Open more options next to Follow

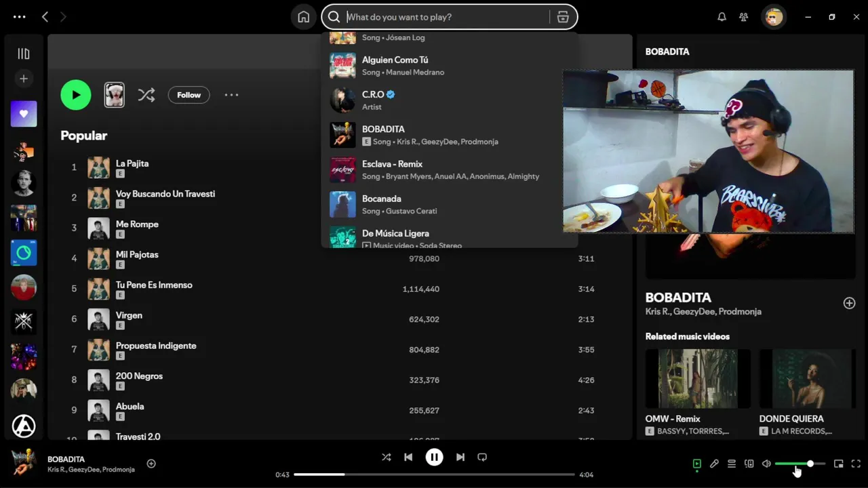coord(231,95)
